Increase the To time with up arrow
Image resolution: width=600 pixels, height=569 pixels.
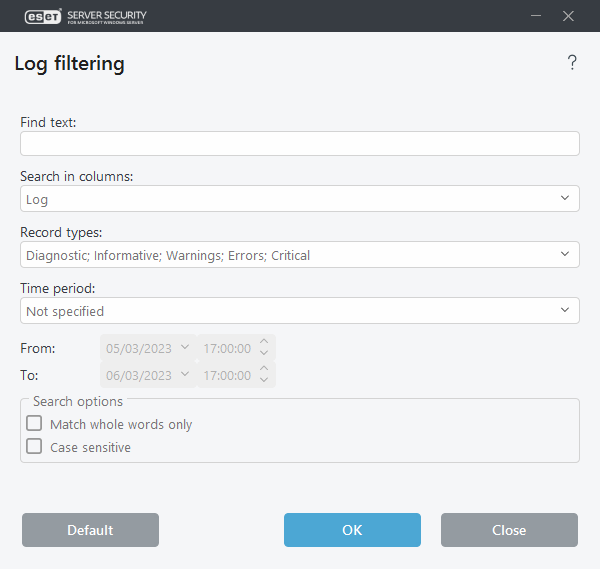pyautogui.click(x=264, y=370)
